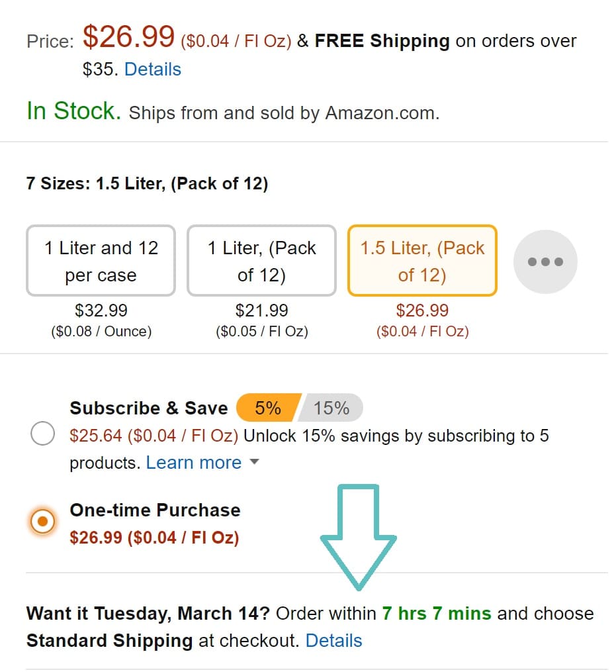Select the One-time Purchase radio button
The image size is (616, 672).
[42, 521]
